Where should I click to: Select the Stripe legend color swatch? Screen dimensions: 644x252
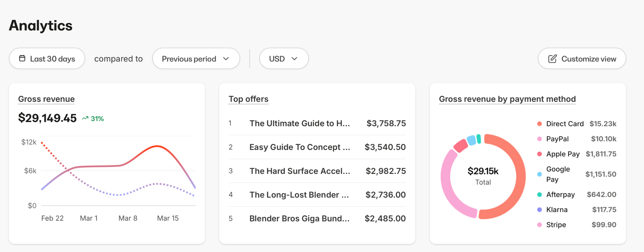pyautogui.click(x=540, y=225)
